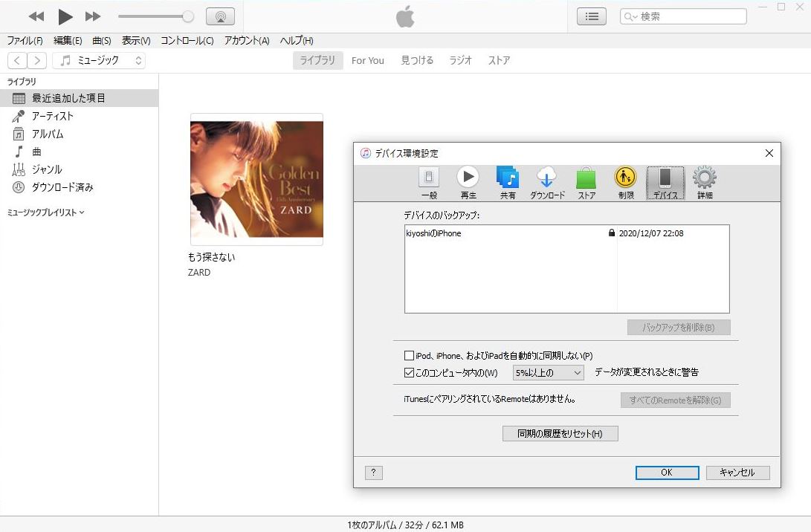Minimize the iTunes window

coord(763,7)
